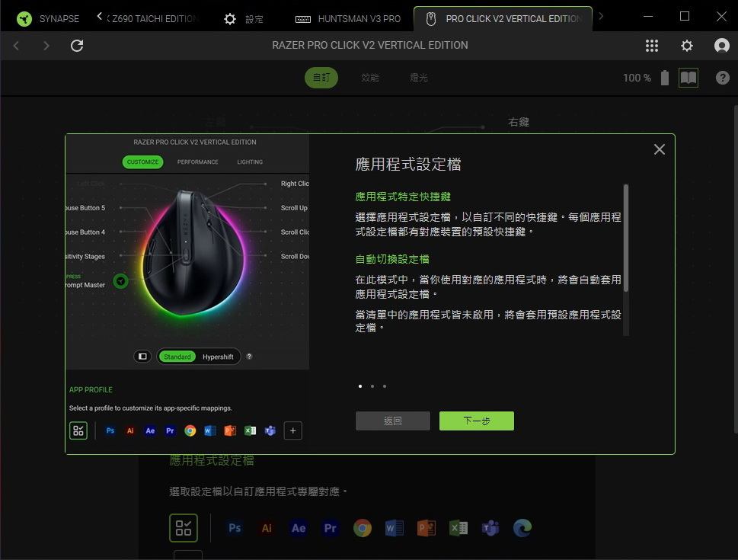
Task: Open Synapse settings gear at top right
Action: [687, 46]
